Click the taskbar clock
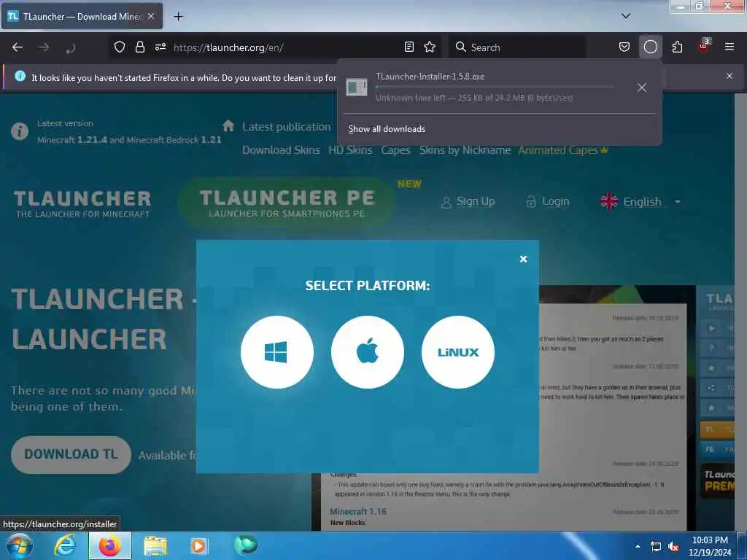Viewport: 747px width, 560px height. (710, 546)
